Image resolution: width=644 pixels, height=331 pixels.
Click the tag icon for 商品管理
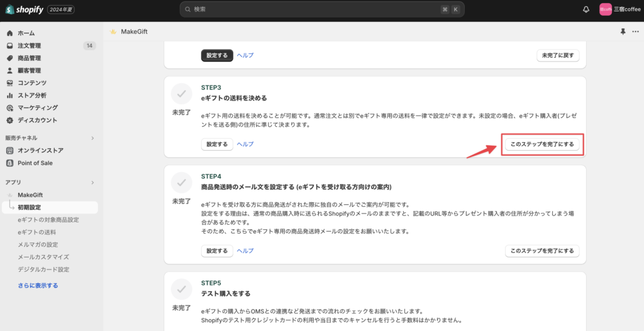pos(10,58)
